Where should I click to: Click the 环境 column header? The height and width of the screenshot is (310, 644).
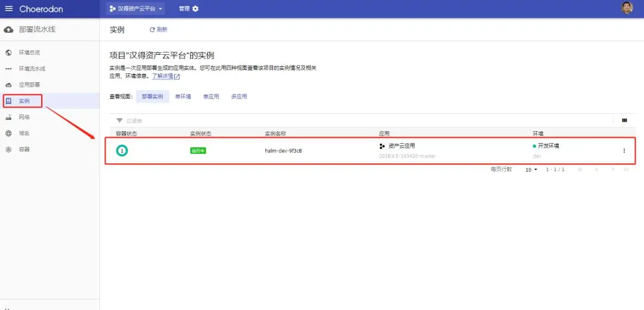pos(538,134)
